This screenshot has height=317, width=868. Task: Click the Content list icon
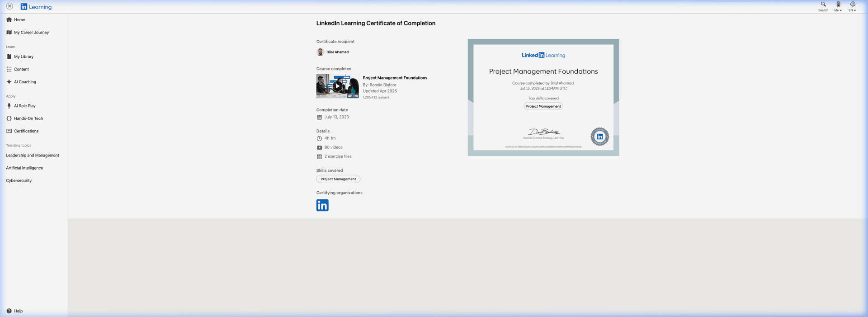[9, 69]
